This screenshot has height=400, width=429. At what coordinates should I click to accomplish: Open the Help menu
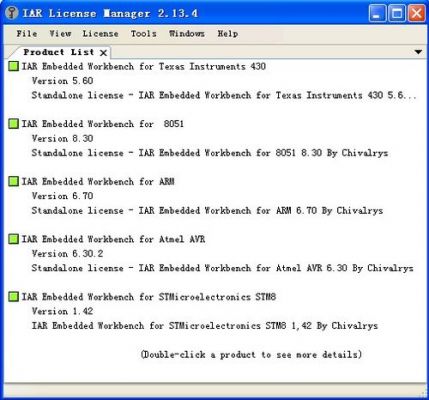[228, 34]
